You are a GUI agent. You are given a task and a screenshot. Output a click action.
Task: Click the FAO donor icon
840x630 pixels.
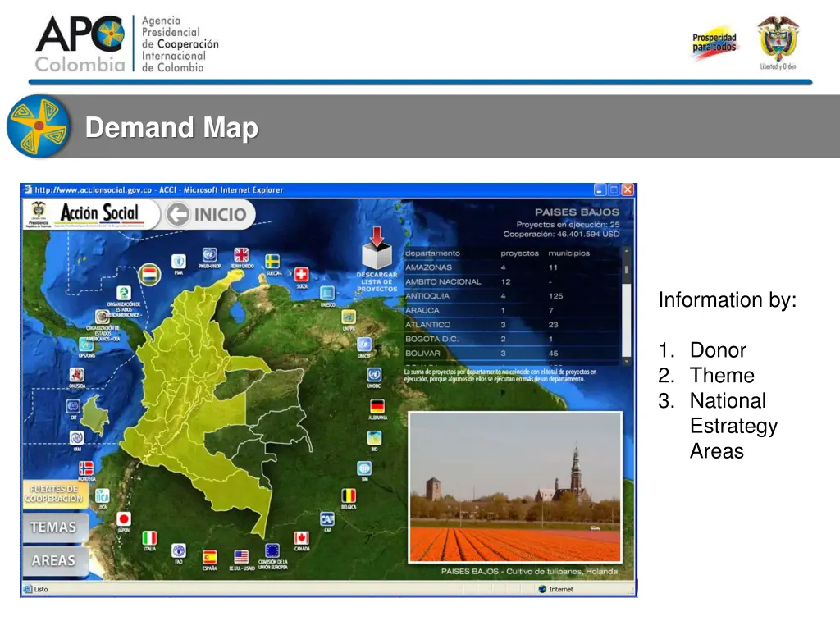(178, 550)
